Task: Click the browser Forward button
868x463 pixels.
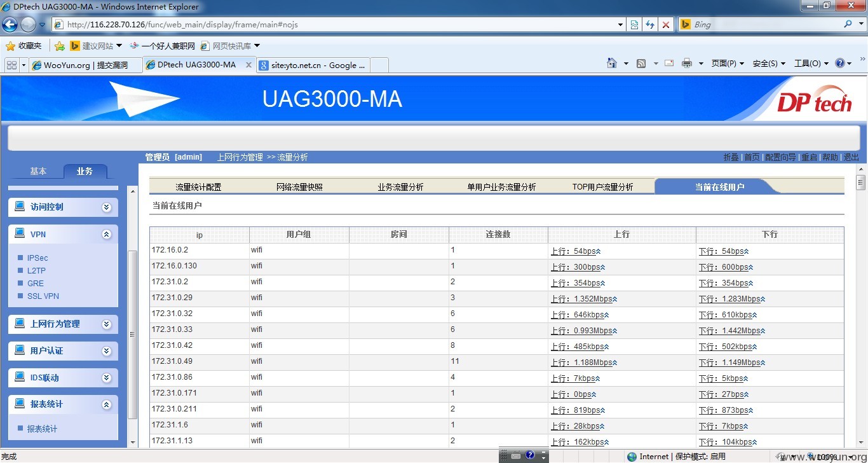Action: pyautogui.click(x=28, y=25)
